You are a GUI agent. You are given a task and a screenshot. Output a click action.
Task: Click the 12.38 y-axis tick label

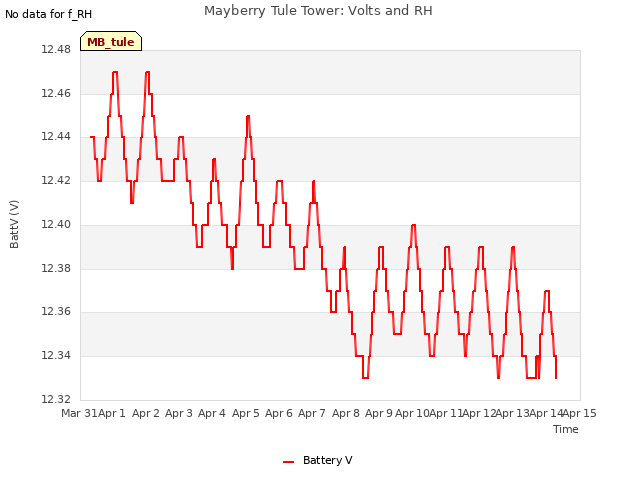tap(56, 268)
